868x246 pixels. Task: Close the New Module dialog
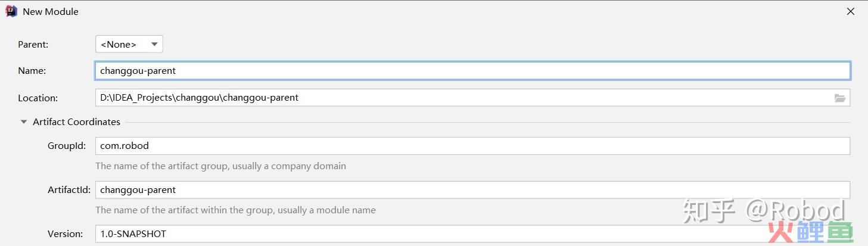851,11
